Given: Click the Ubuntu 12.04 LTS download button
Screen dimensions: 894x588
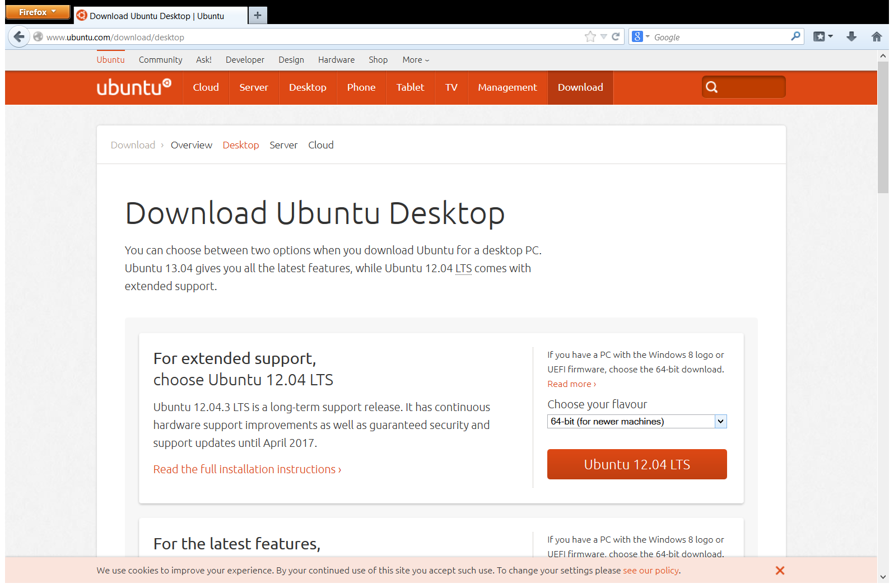Looking at the screenshot, I should (x=637, y=464).
